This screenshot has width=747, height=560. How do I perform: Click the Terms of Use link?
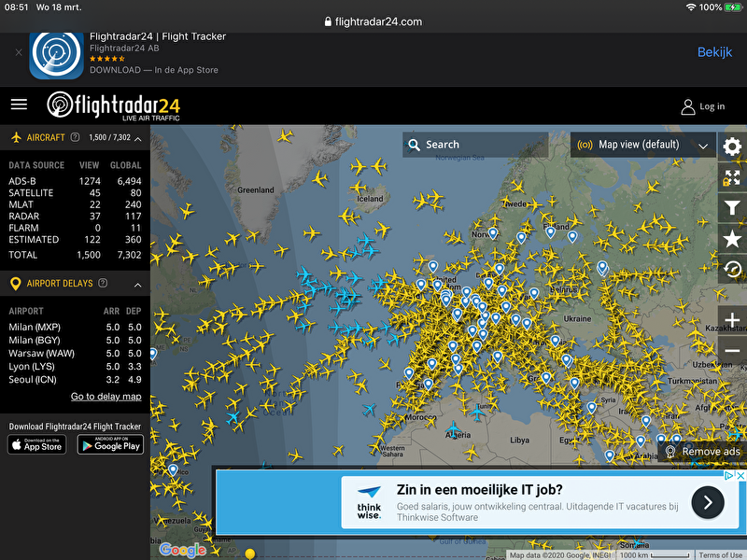720,555
